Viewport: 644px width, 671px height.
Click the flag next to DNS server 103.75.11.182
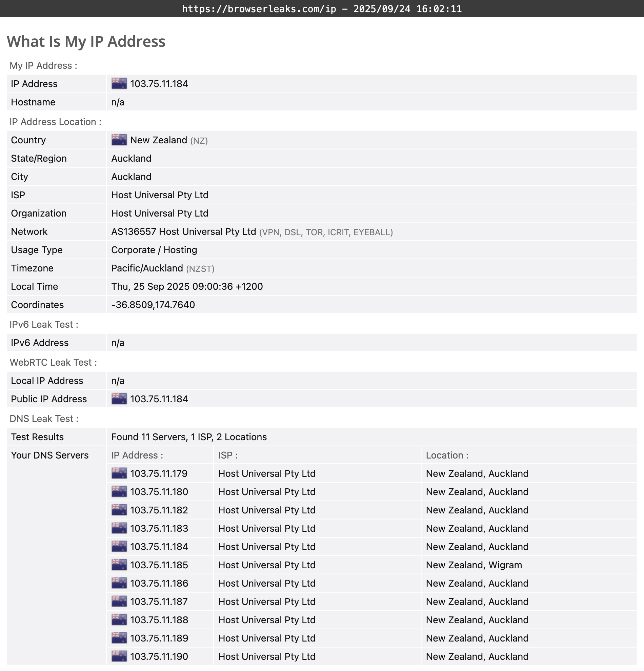[x=119, y=510]
